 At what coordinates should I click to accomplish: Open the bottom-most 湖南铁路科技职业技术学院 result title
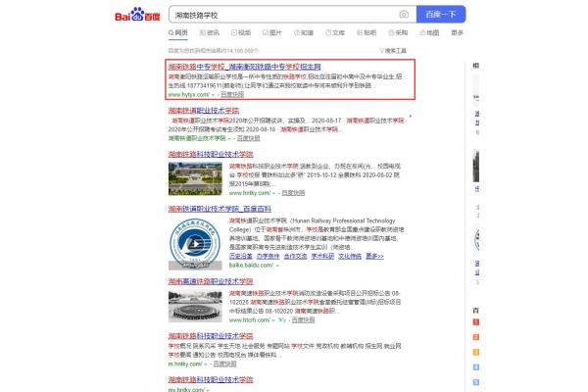coord(211,379)
